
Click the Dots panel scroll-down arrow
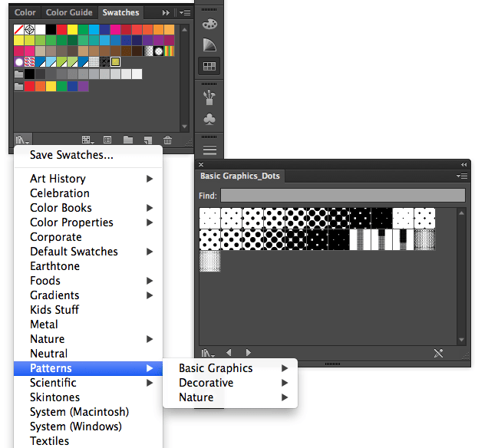click(x=462, y=340)
